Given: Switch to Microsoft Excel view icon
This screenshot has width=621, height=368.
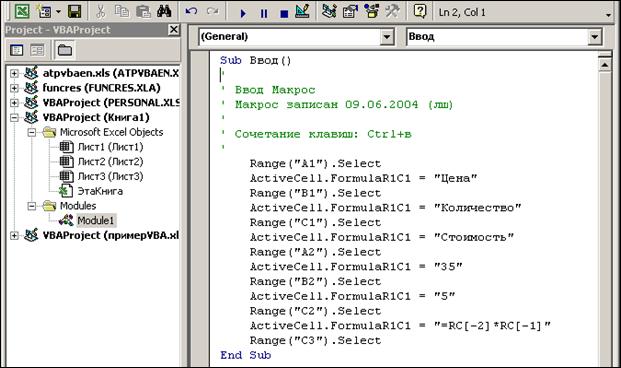Looking at the screenshot, I should point(22,11).
